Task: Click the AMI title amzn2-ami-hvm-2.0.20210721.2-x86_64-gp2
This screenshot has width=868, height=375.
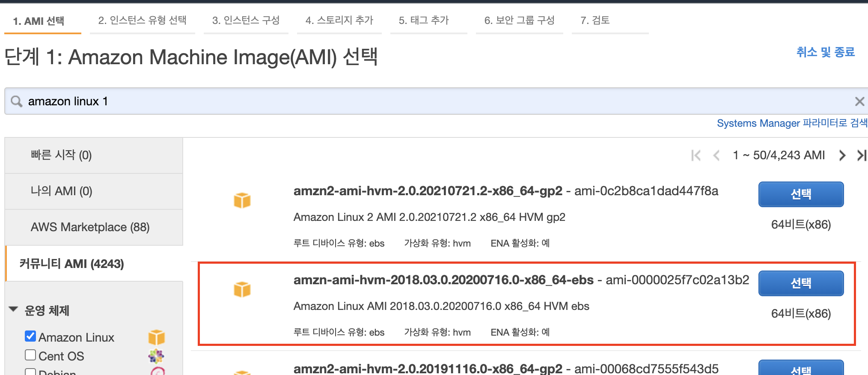Action: [x=428, y=191]
